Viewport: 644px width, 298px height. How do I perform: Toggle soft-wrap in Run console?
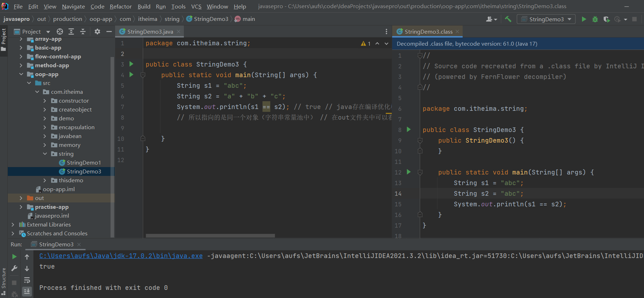coord(27,280)
